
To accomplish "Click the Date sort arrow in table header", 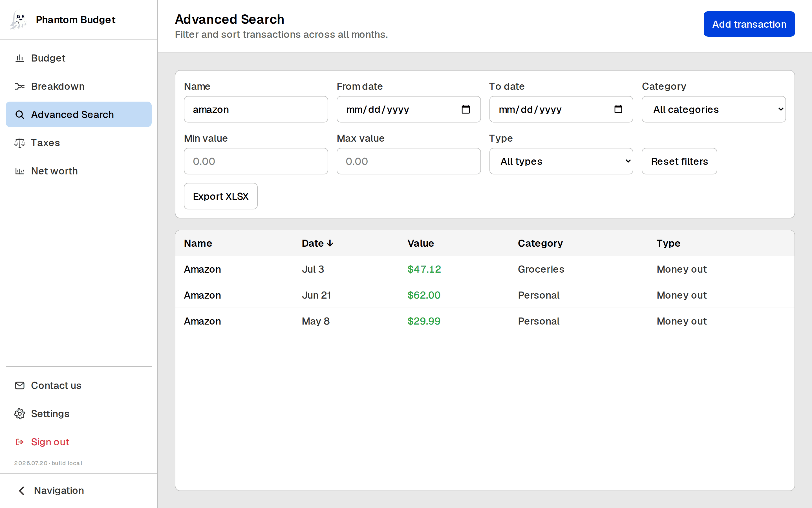I will point(330,243).
